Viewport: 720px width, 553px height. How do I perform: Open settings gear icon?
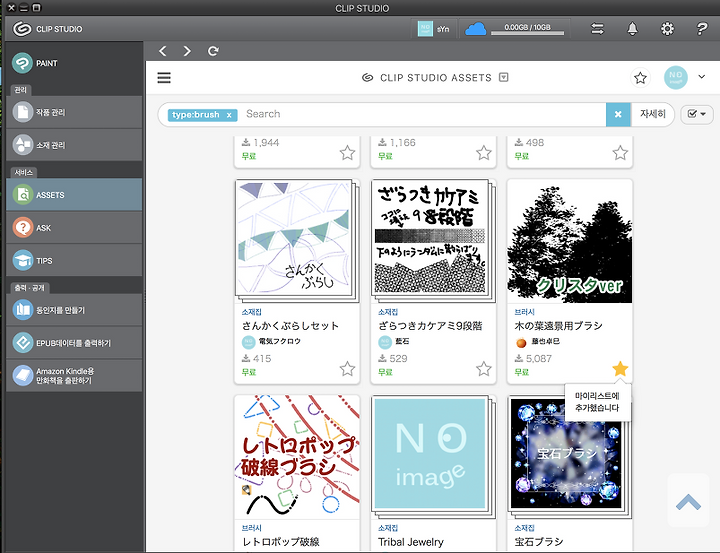point(667,29)
